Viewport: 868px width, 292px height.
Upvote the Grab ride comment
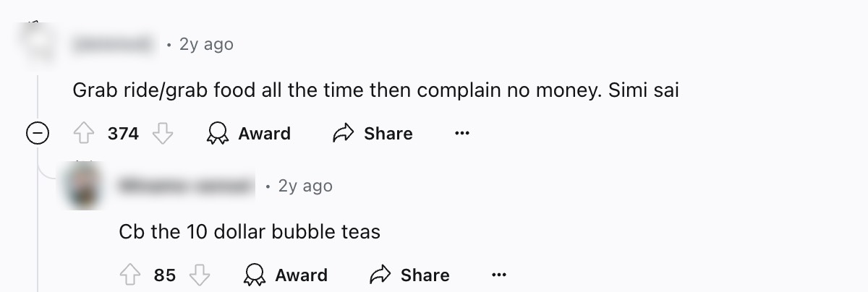click(84, 134)
